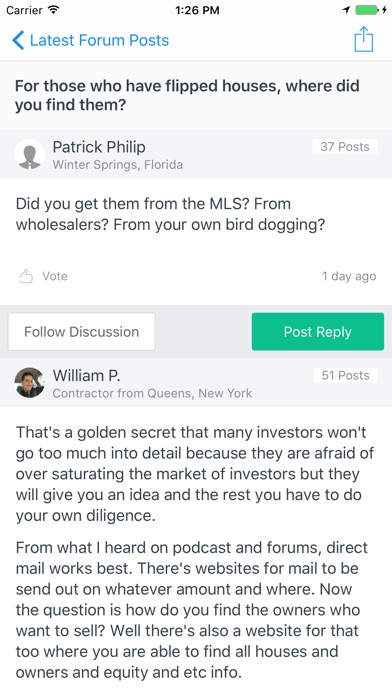Tap the flipped houses discussion title
392x696 pixels.
click(187, 95)
